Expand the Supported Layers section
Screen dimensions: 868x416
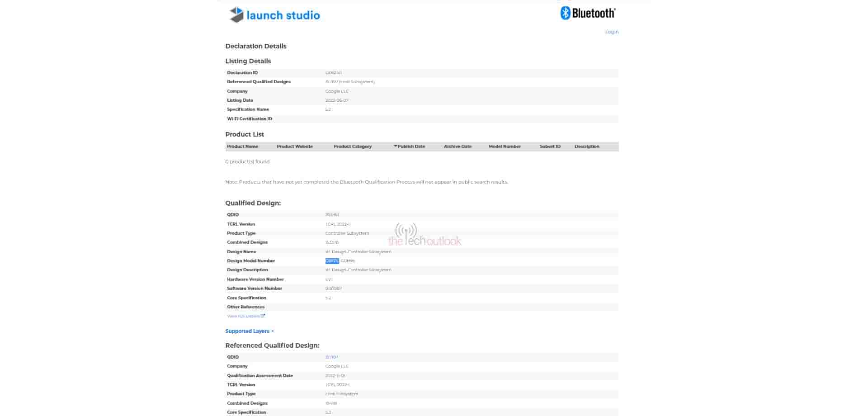[x=250, y=331]
